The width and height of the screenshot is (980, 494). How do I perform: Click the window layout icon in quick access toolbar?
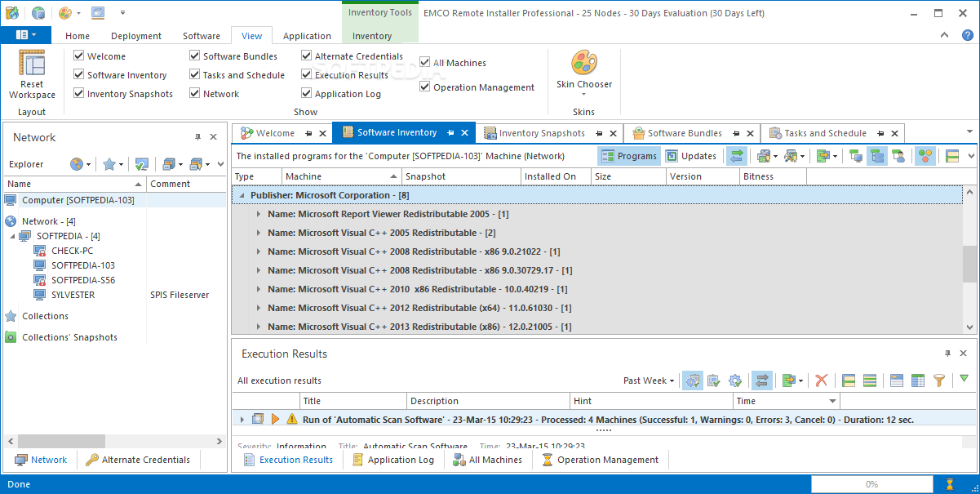[98, 13]
